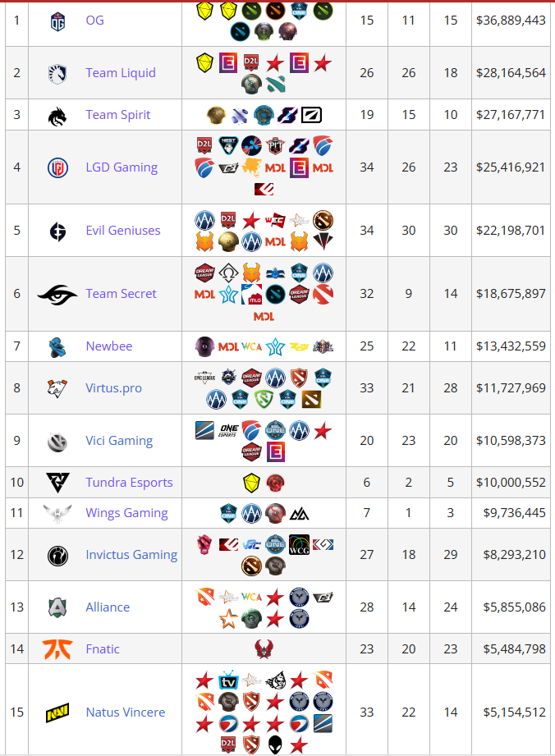555x756 pixels.
Task: Click the Natus Vincere yellow logo
Action: point(57,712)
